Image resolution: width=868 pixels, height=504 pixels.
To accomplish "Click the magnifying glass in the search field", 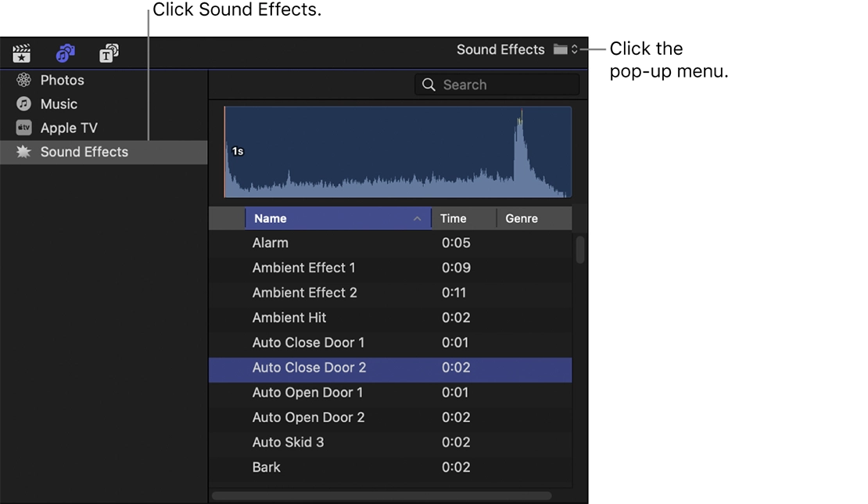I will tap(428, 84).
